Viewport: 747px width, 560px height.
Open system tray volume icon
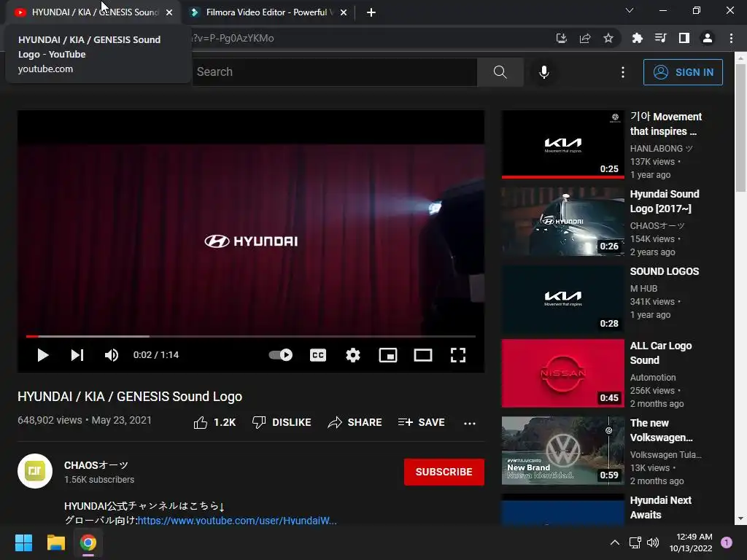click(653, 542)
